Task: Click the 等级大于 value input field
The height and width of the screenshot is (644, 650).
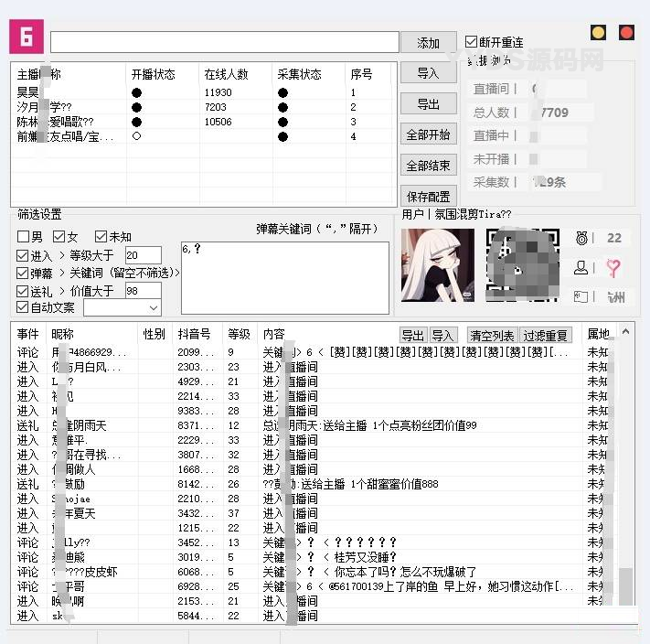Action: tap(143, 255)
